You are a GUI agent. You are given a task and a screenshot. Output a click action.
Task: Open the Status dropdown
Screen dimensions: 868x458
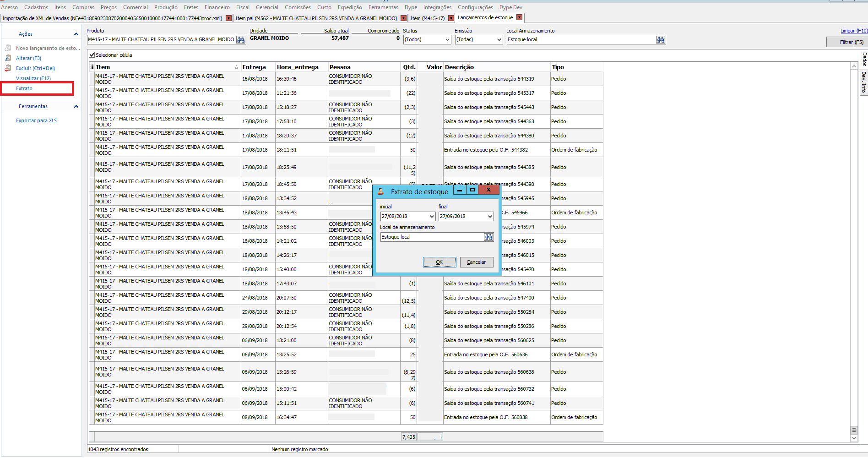tap(448, 40)
